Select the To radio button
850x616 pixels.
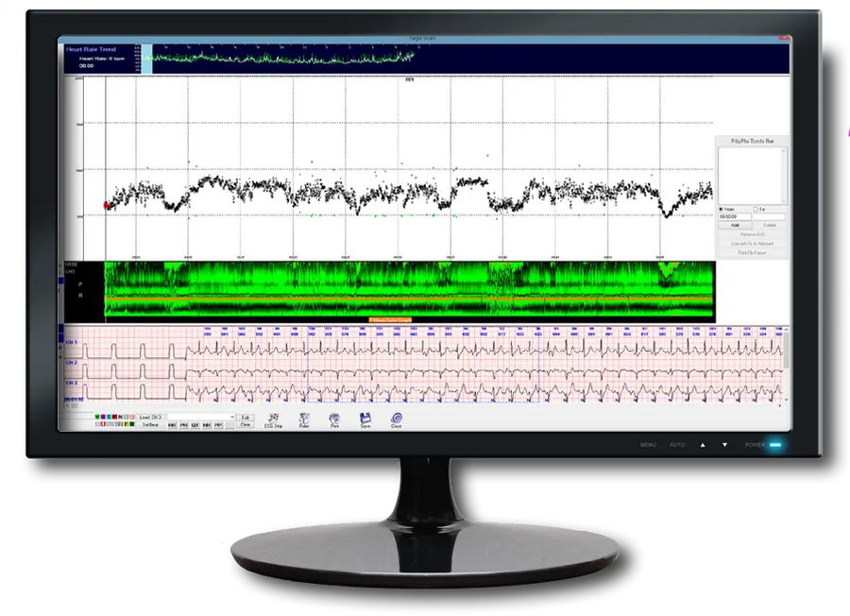[x=756, y=210]
